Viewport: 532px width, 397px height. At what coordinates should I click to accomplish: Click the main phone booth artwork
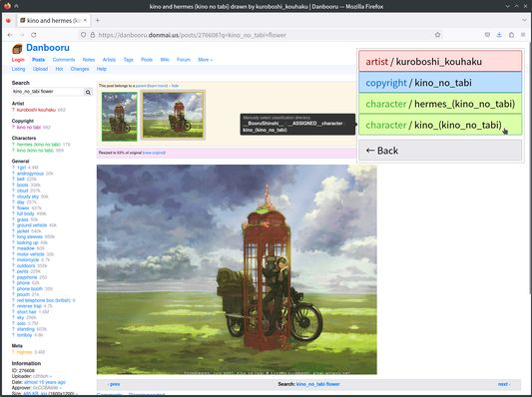click(237, 269)
